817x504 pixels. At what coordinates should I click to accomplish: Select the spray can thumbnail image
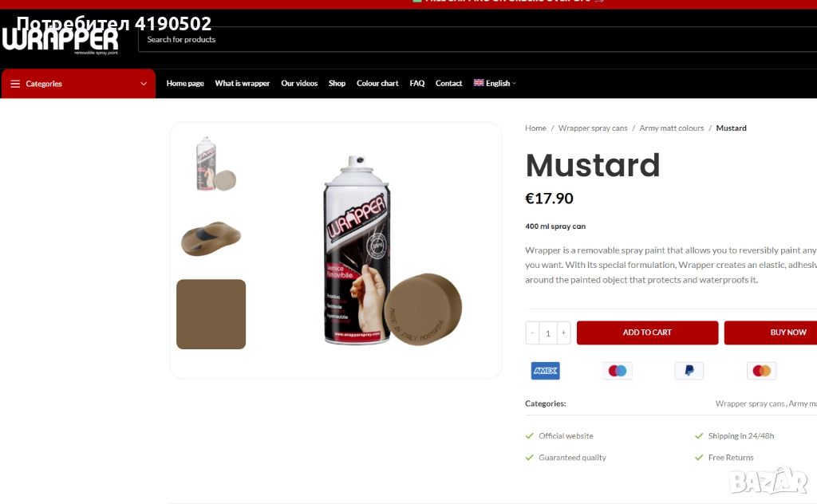click(x=215, y=164)
